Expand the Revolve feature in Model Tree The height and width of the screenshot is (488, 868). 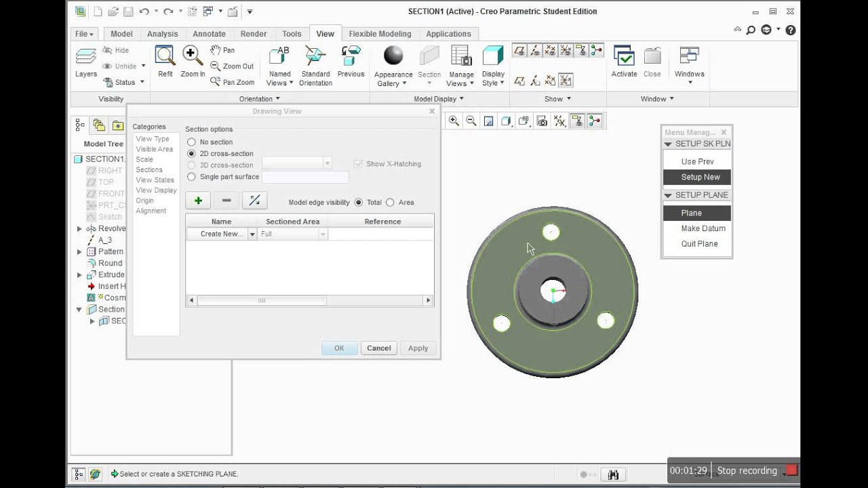(x=79, y=229)
